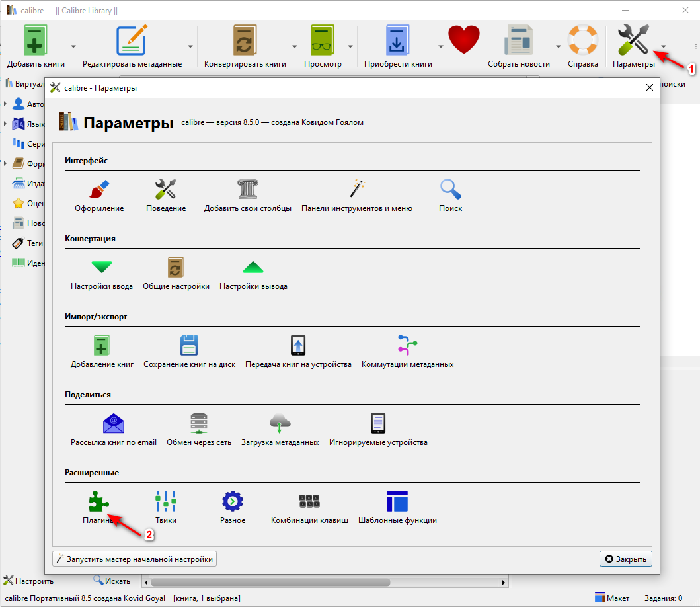Open Шаблонные функции settings

coord(397,502)
